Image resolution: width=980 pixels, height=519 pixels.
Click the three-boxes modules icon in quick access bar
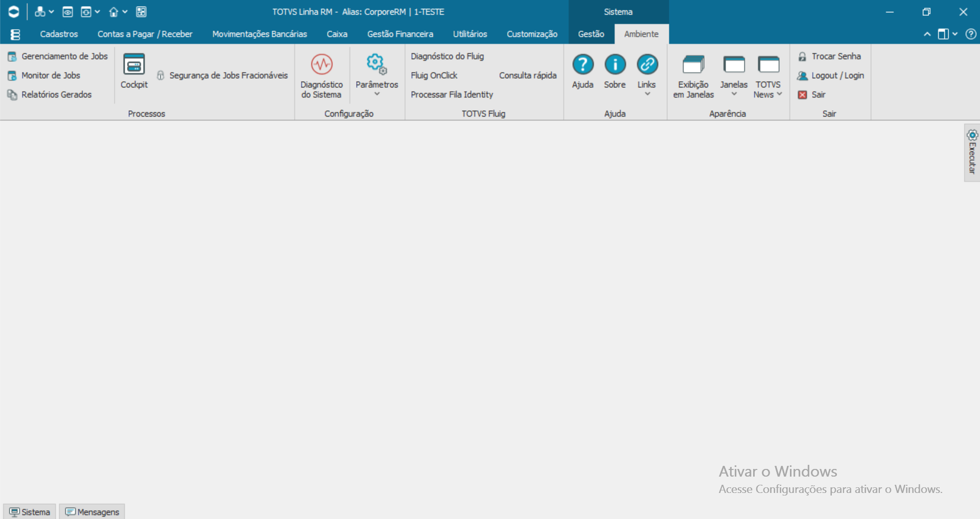(x=39, y=12)
